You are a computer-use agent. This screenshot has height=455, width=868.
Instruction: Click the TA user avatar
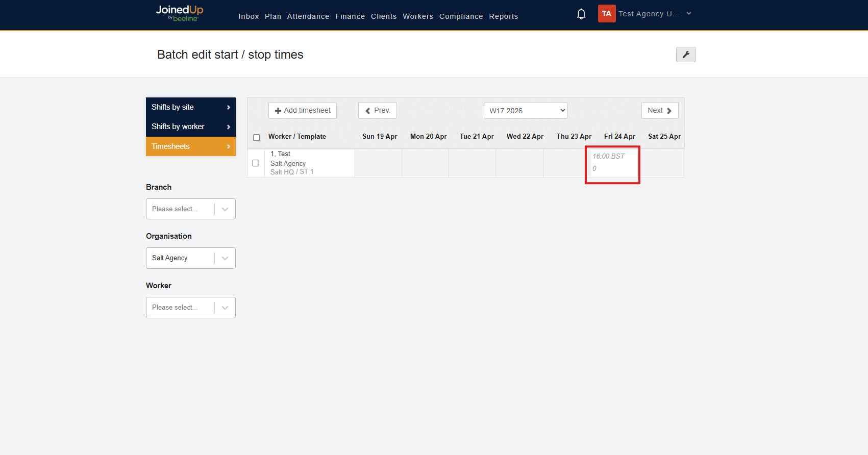tap(607, 14)
